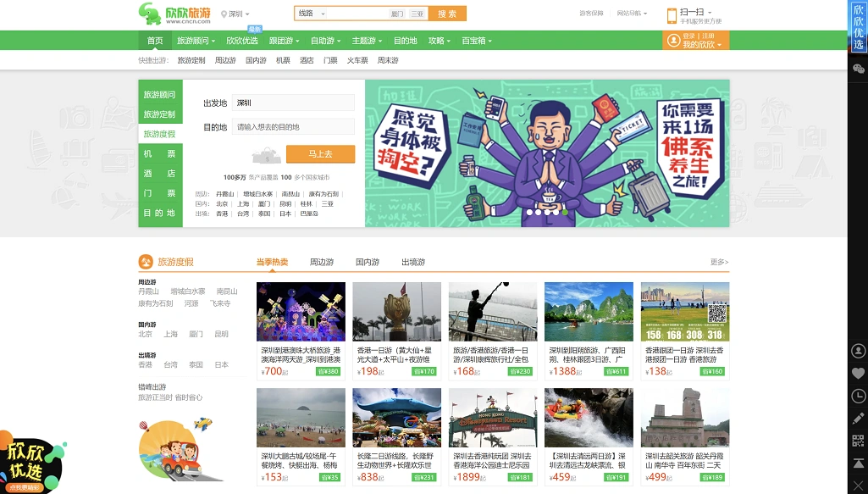Click the pencil feedback icon in sidebar
868x494 pixels.
(858, 419)
